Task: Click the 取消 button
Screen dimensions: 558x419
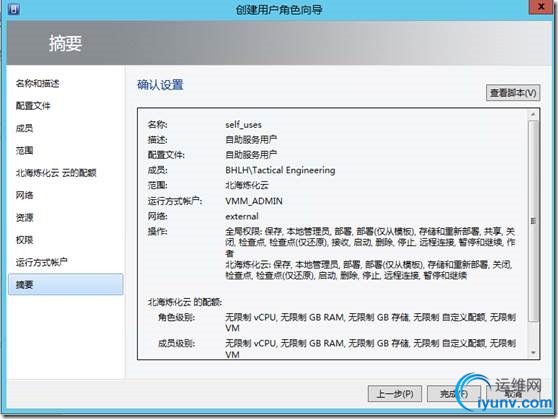Action: coord(513,394)
